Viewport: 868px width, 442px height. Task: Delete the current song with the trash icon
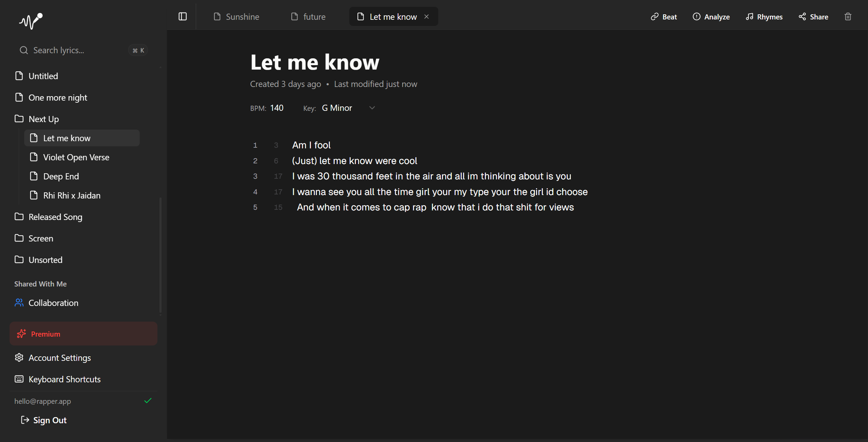848,16
